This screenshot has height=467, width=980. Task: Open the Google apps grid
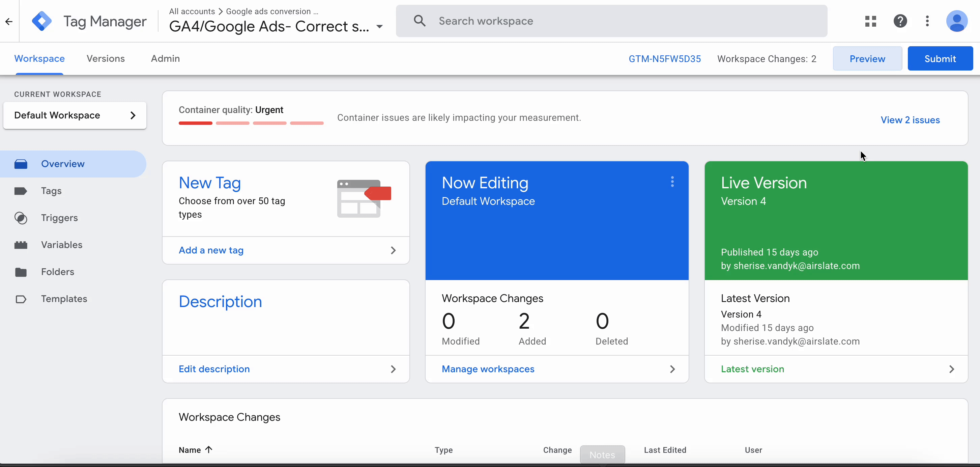point(870,21)
